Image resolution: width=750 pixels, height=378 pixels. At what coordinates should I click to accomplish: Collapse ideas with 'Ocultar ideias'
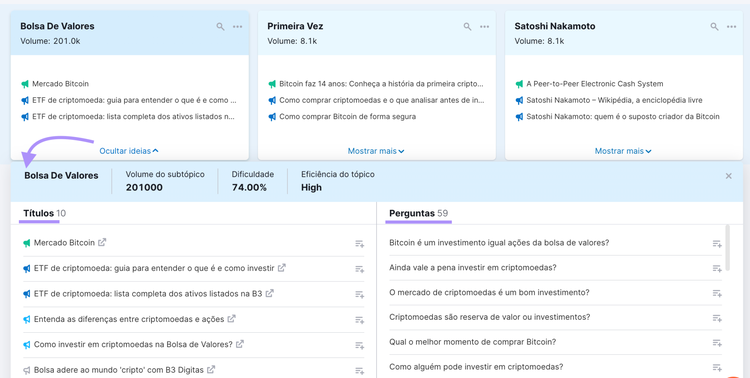click(129, 151)
